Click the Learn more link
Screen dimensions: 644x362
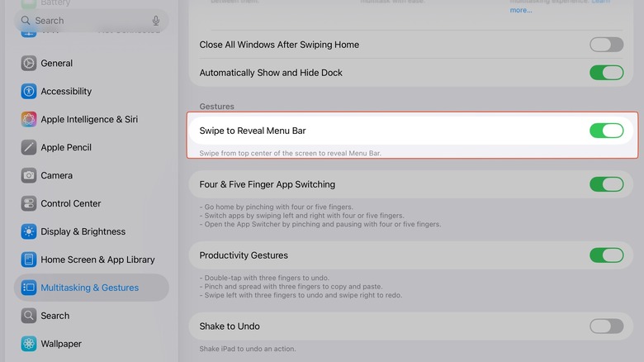(x=520, y=10)
